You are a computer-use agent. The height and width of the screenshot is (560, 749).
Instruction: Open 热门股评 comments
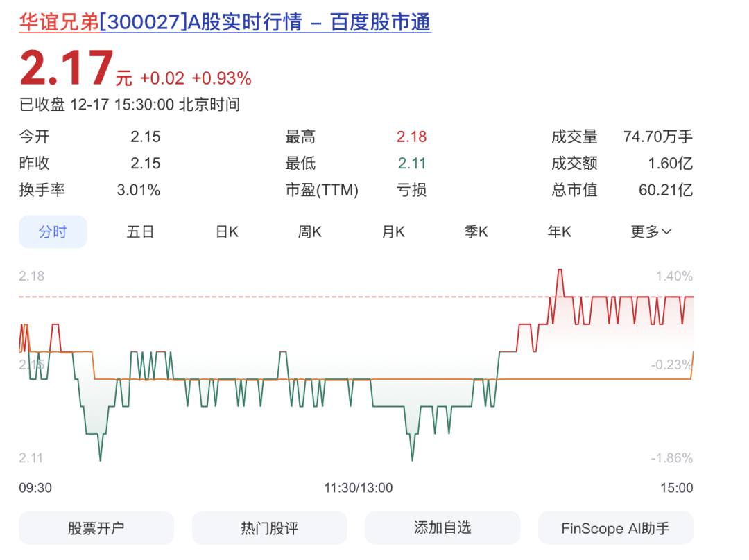point(269,527)
